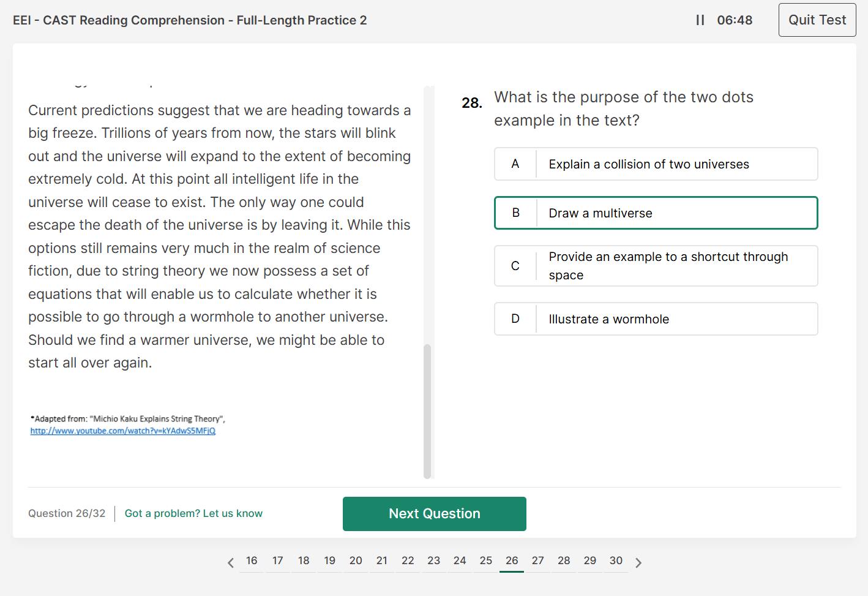Jump to question 30

pyautogui.click(x=616, y=560)
